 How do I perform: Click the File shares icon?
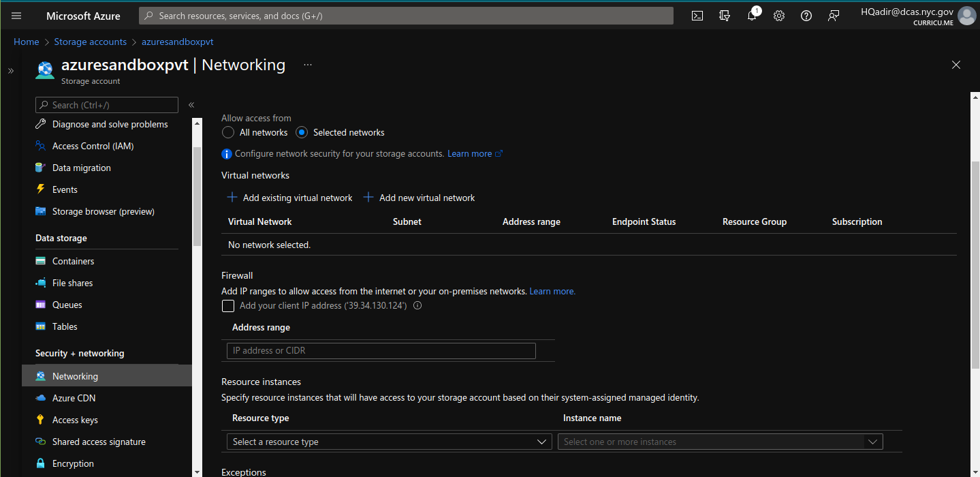(40, 283)
